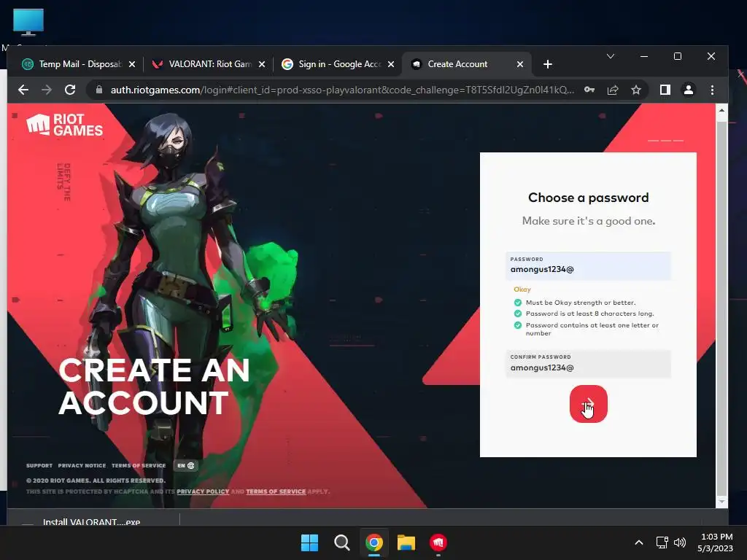Open the hCaptcha Terms of Service link
Image resolution: width=747 pixels, height=560 pixels.
(276, 491)
